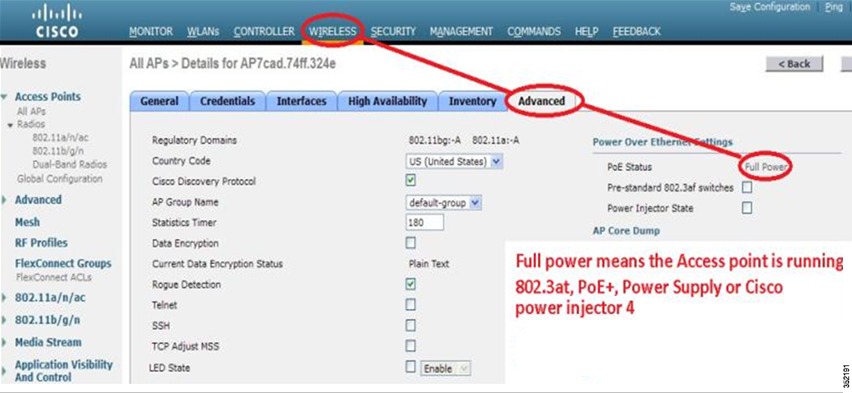Click the AP Core Dump heading
The image size is (852, 393).
click(626, 231)
